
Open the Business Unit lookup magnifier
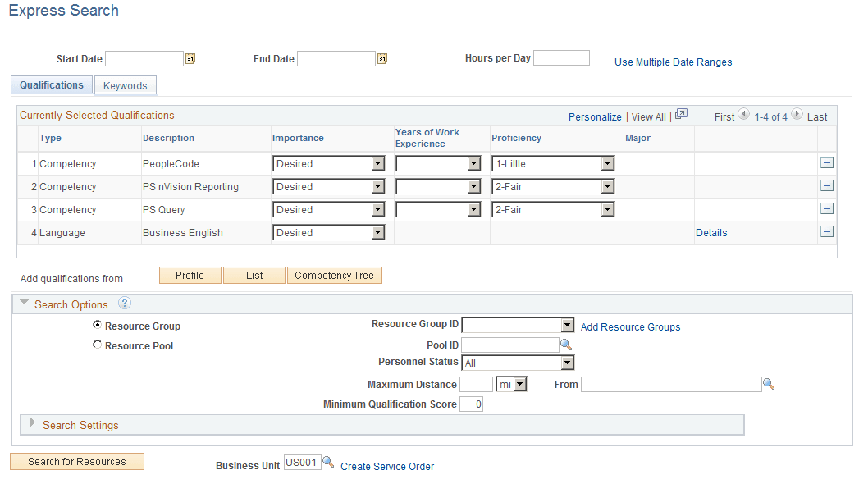pyautogui.click(x=328, y=461)
